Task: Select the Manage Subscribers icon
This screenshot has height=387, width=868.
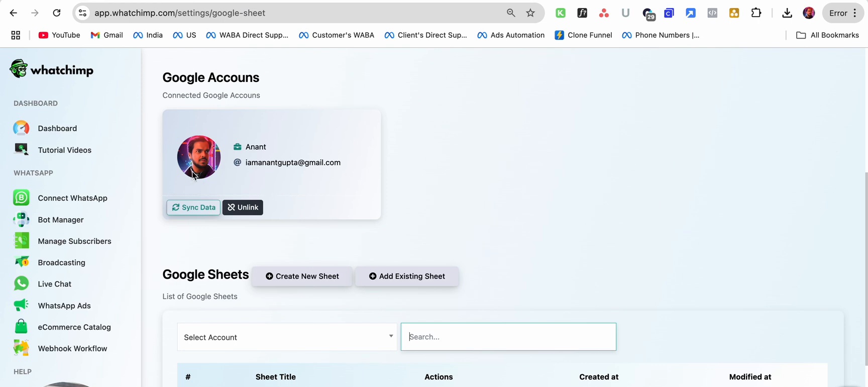Action: click(21, 241)
